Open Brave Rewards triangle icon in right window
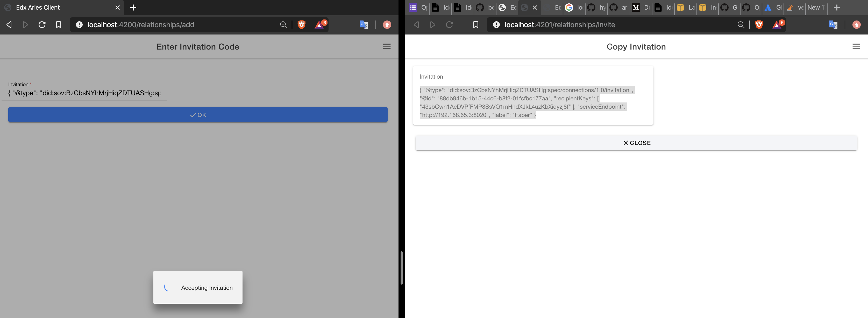The width and height of the screenshot is (868, 318). coord(776,25)
